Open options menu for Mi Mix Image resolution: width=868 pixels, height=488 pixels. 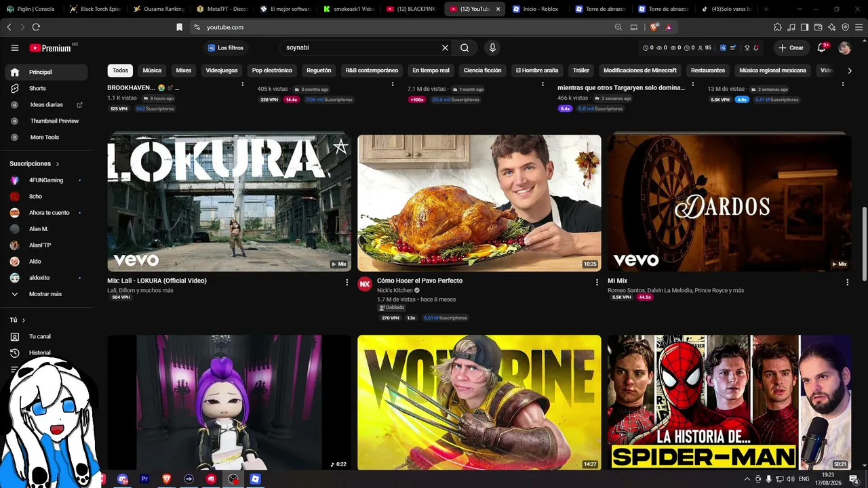coord(847,282)
